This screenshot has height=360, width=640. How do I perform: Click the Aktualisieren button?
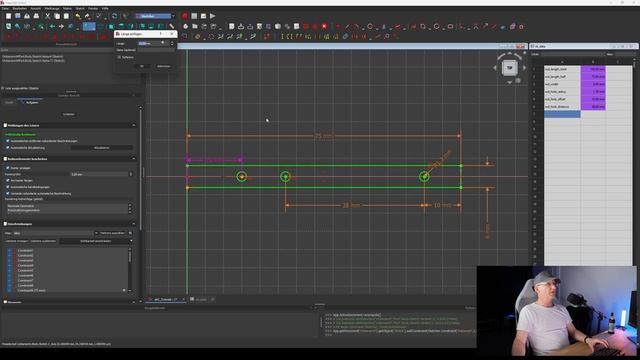tap(102, 147)
